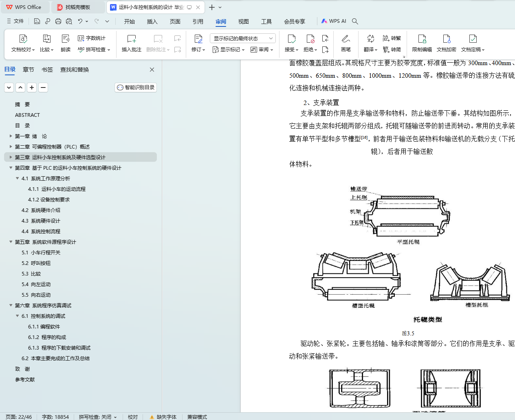Screen dimensions: 515x420
Task: Click the 接受 accept changes icon
Action: tap(291, 39)
